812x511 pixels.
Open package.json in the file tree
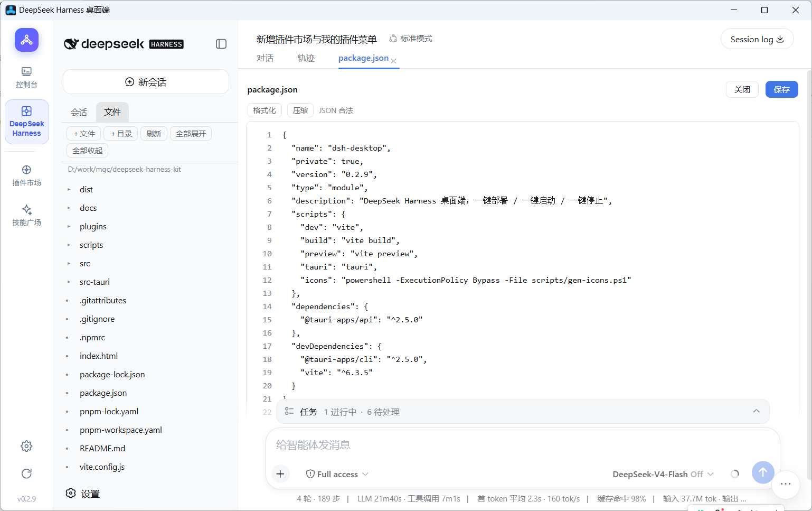pos(103,393)
